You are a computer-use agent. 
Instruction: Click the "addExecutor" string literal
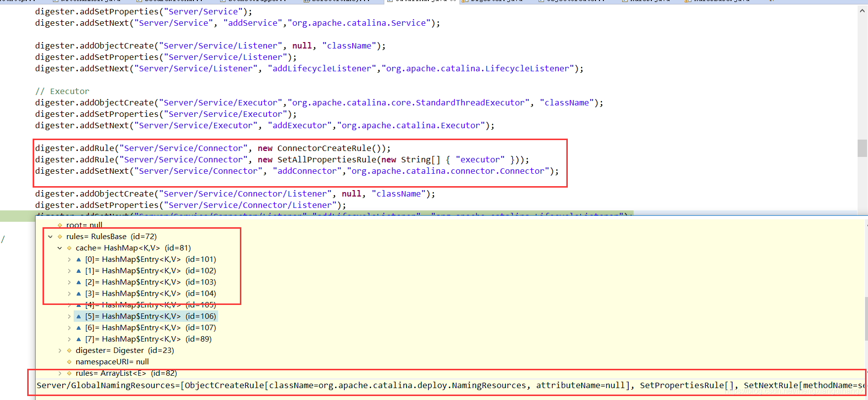[x=300, y=126]
